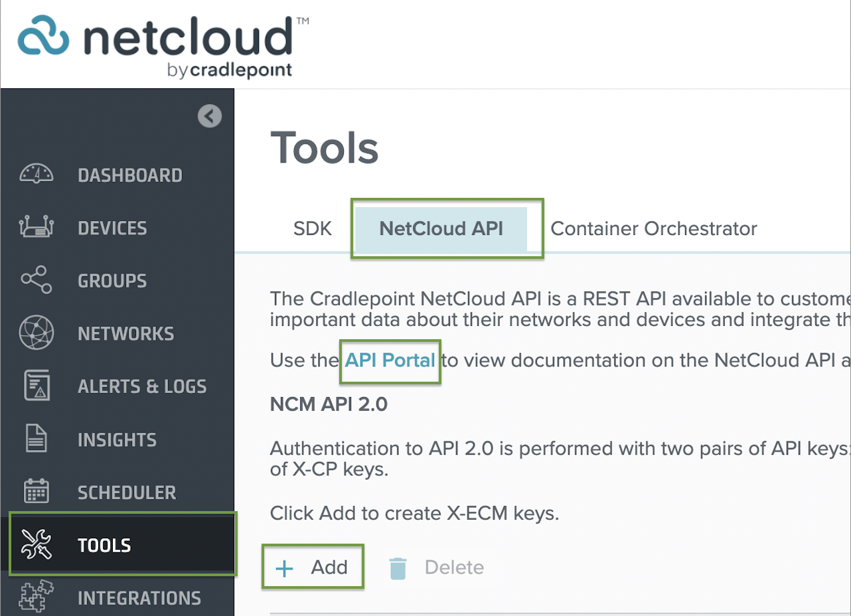Open DEVICES menu item label
The image size is (851, 616).
[x=112, y=228]
